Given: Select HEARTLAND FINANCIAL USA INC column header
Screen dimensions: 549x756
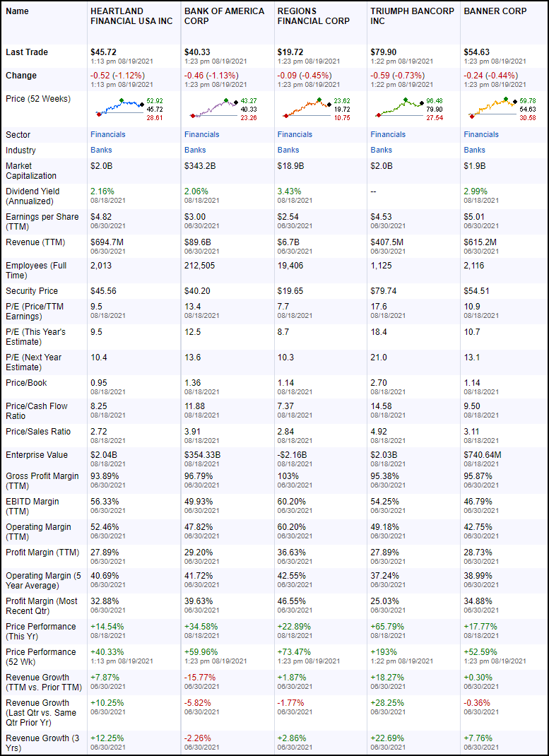Looking at the screenshot, I should (x=131, y=16).
